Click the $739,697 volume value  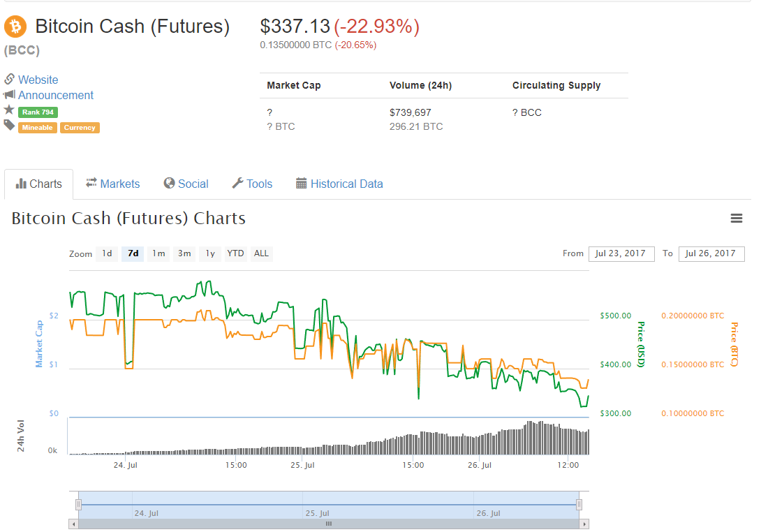(x=410, y=112)
